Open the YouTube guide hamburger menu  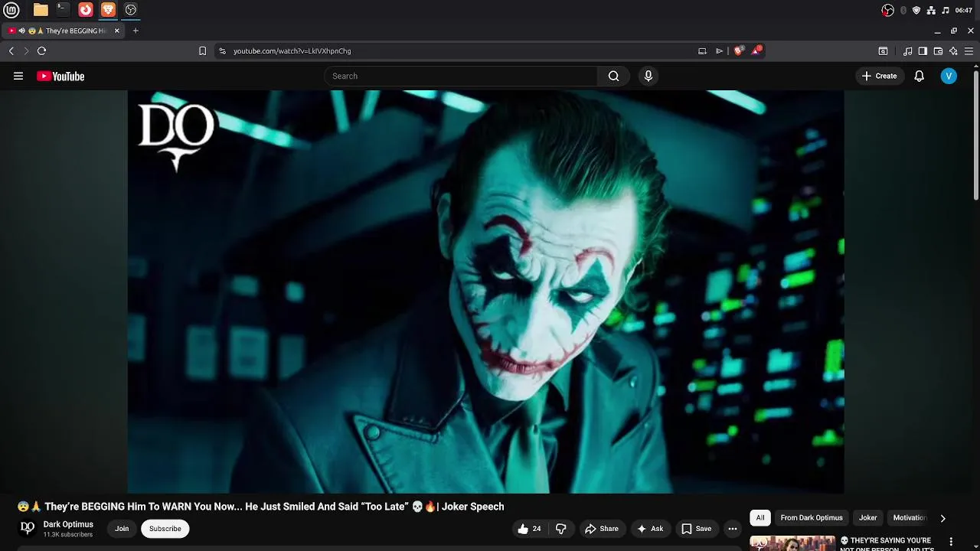point(18,76)
